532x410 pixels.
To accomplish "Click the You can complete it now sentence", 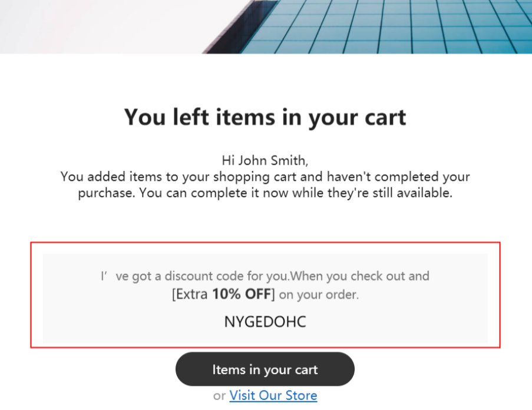I will pos(296,193).
